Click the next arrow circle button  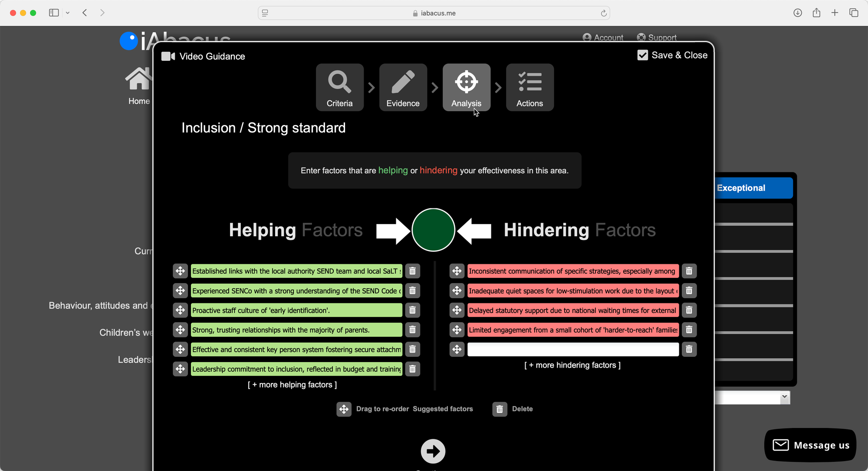click(x=433, y=451)
